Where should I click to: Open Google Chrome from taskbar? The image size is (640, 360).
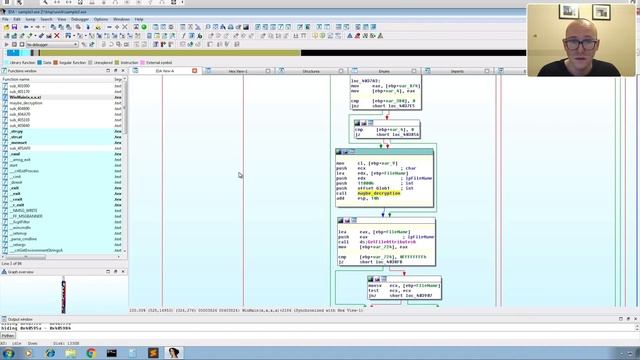pyautogui.click(x=91, y=353)
